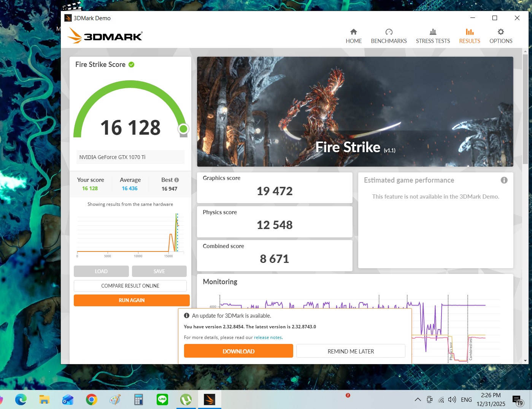This screenshot has height=409, width=532.
Task: Click the vertical scrollbar down arrow
Action: (525, 360)
